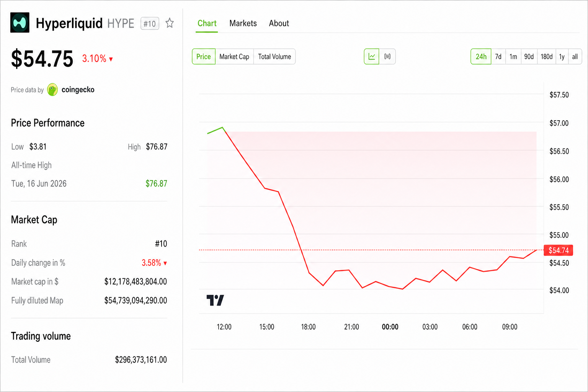Switch to candlestick chart view icon
The height and width of the screenshot is (392, 588).
[x=387, y=57]
